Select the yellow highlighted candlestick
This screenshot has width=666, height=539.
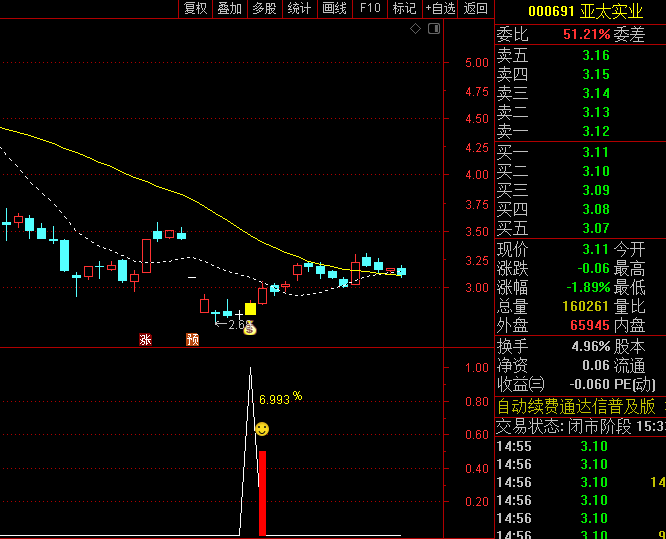click(251, 309)
